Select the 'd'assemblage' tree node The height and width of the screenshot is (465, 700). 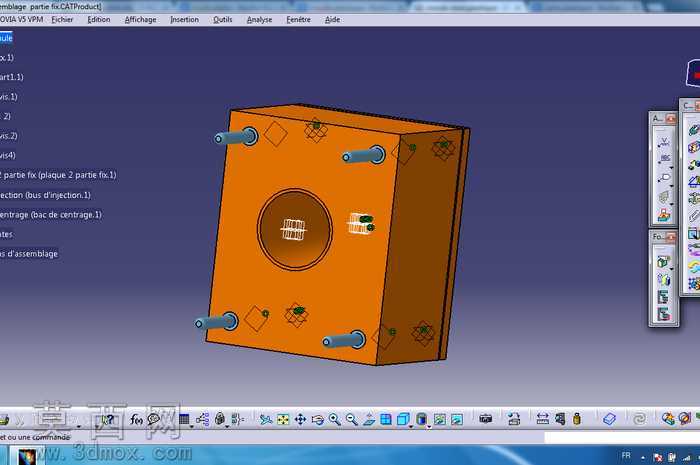pos(29,253)
